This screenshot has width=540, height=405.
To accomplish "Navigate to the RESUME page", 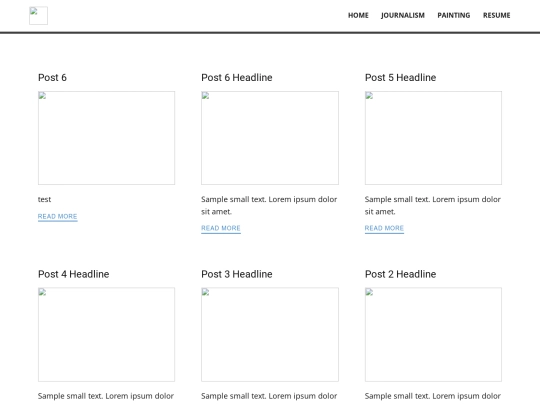I will [497, 15].
